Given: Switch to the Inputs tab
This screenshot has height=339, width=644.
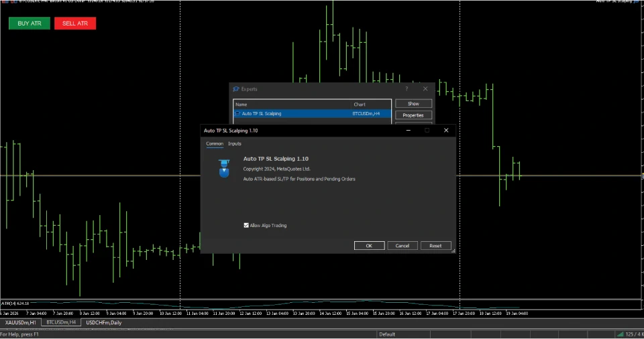Looking at the screenshot, I should pos(235,144).
